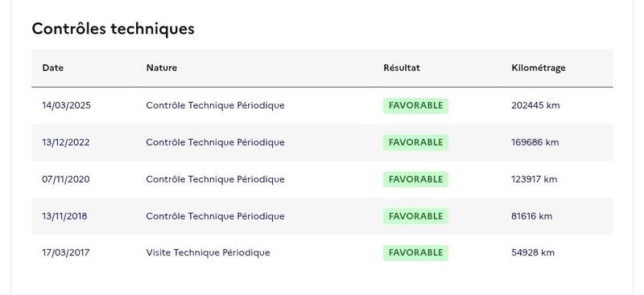Screen dimensions: 644x295
Task: Click the Contrôles techniques heading
Action: point(113,29)
